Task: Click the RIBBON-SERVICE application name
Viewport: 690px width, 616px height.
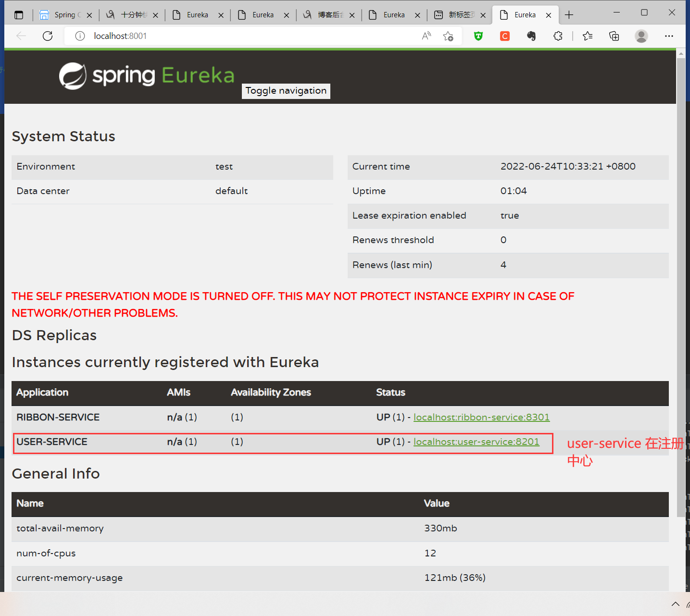Action: [x=58, y=417]
